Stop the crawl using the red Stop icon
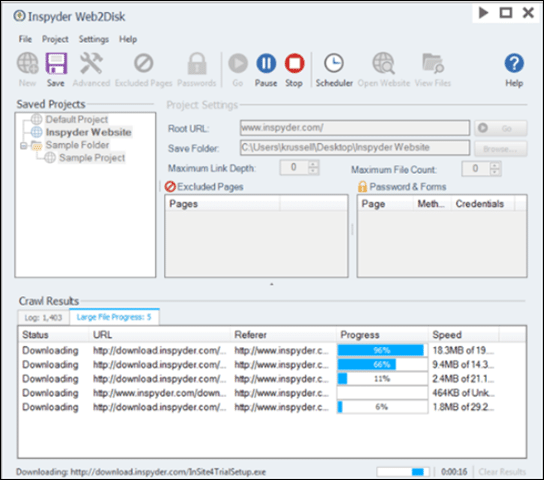 pos(295,63)
